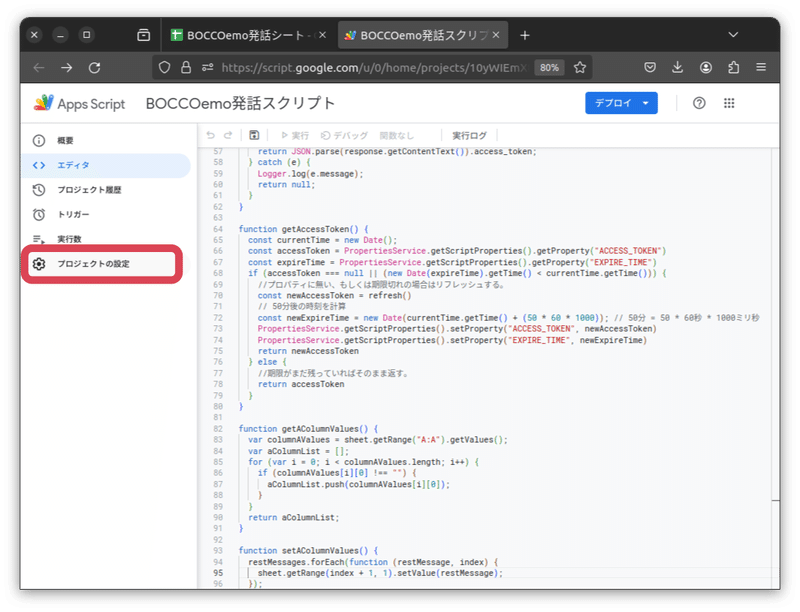
Task: Click the site permissions icon in URL bar
Action: [207, 67]
